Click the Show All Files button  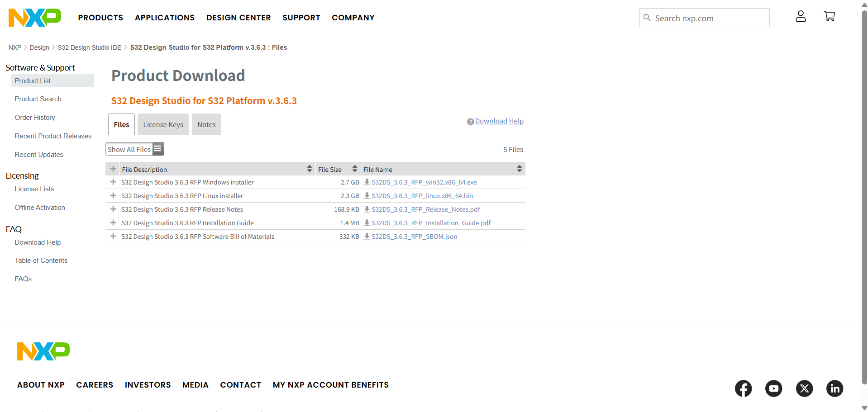pos(135,149)
